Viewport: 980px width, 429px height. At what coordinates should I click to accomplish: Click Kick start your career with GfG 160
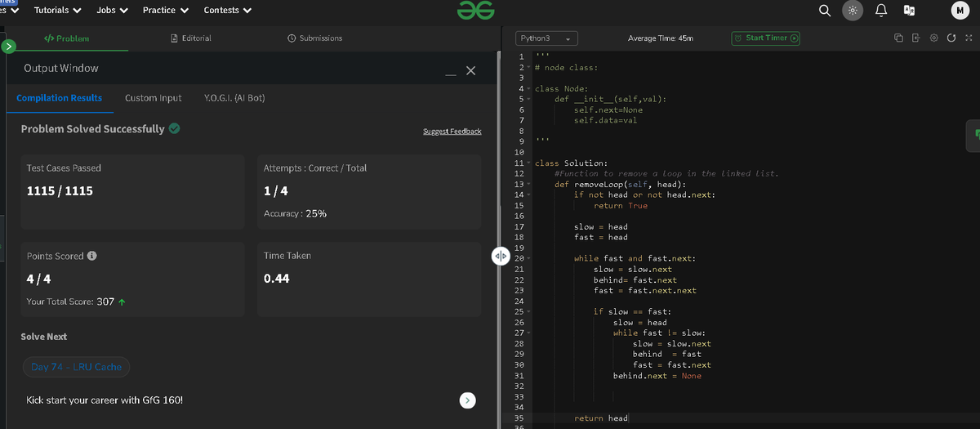[x=105, y=400]
